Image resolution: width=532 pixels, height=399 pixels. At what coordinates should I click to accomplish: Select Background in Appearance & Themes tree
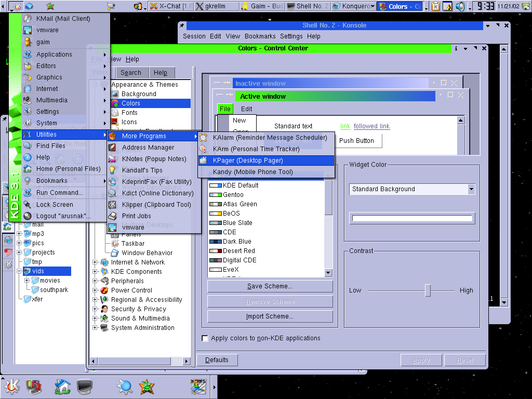(139, 94)
